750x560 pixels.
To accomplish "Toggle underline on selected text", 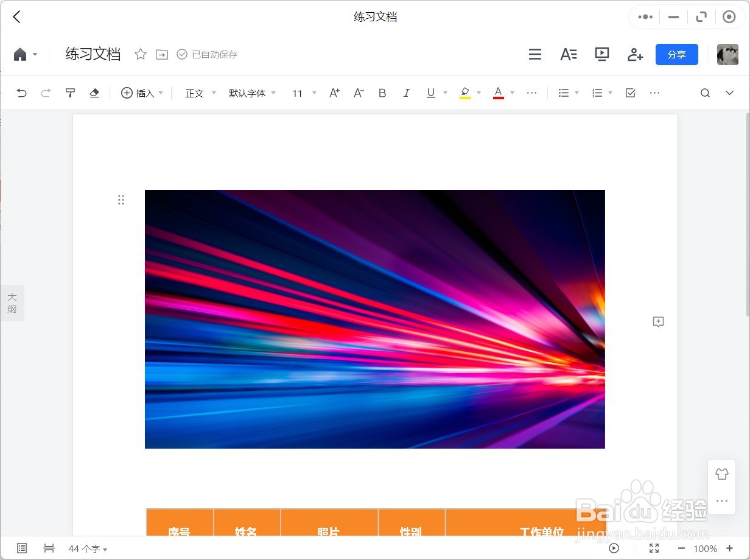I will point(430,93).
